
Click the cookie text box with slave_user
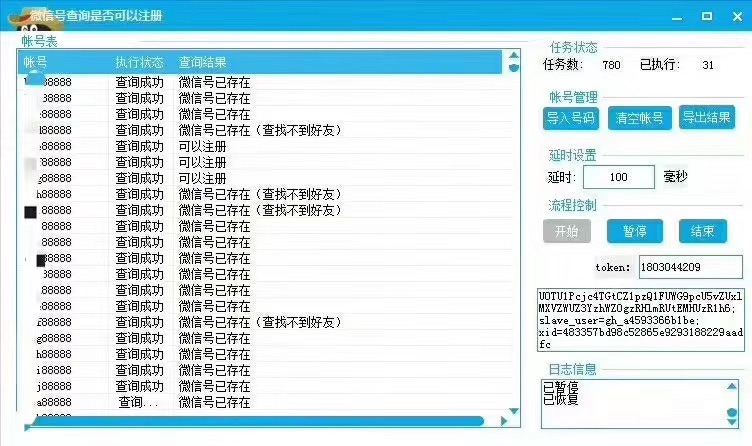click(641, 320)
